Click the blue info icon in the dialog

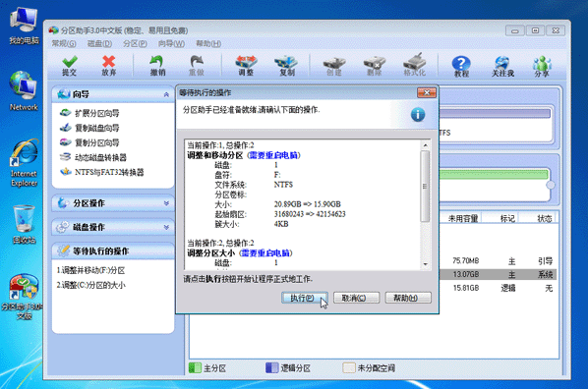(x=418, y=115)
